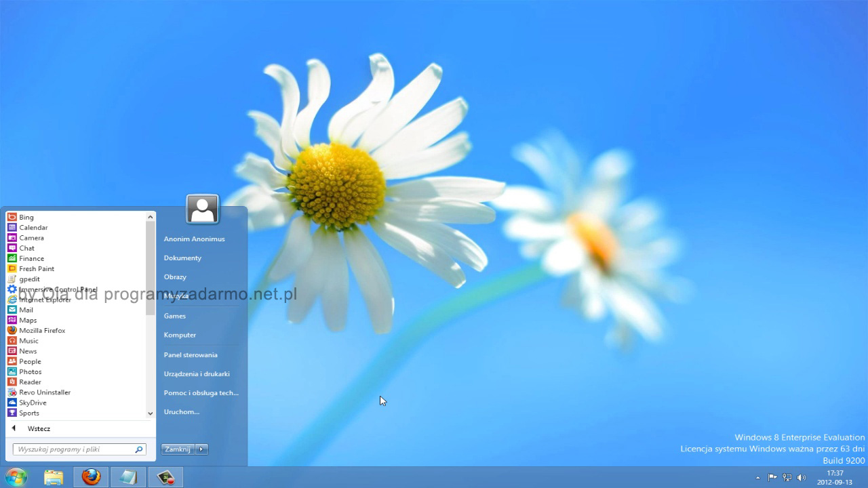
Task: Open the Sports app icon
Action: [x=12, y=413]
